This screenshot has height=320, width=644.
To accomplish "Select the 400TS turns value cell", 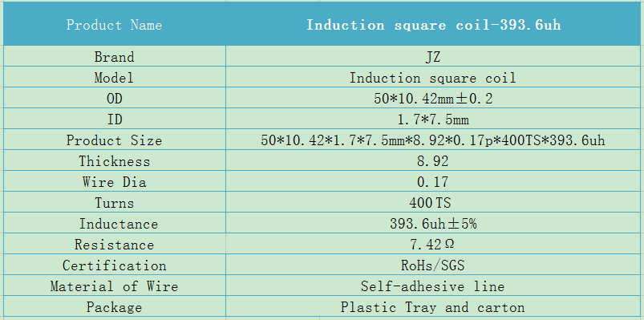I will [435, 202].
